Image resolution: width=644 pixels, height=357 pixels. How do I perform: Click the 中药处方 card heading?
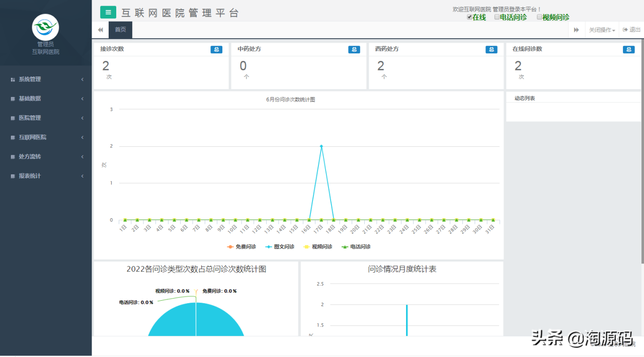(249, 49)
